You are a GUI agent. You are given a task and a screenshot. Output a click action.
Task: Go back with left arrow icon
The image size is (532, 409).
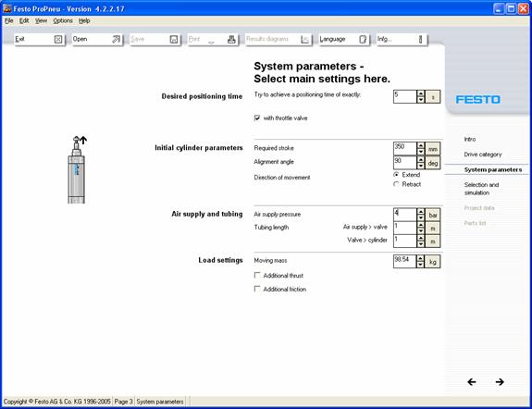[472, 382]
